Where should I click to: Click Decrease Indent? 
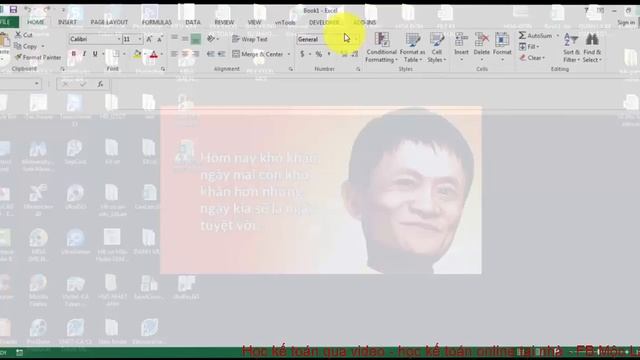tap(211, 54)
